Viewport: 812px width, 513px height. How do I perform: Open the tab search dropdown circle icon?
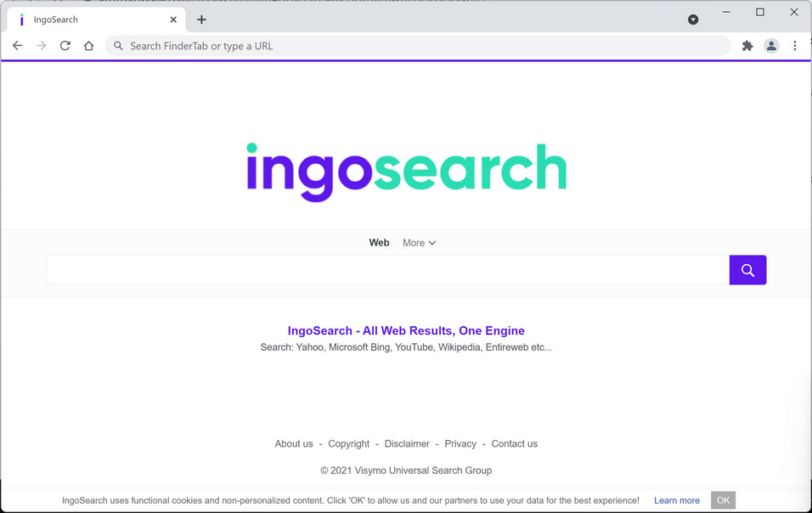693,20
